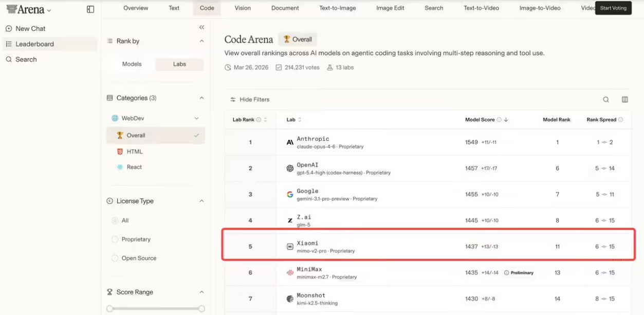Click the Anthropic logo icon
The image size is (644, 315).
click(290, 142)
